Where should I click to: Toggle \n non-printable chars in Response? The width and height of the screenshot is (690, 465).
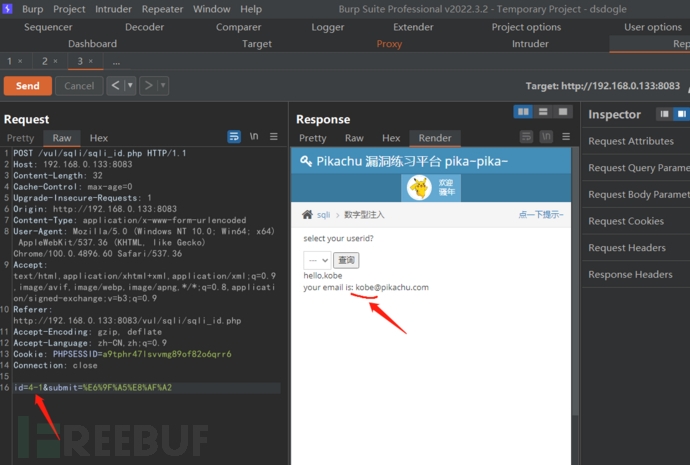click(546, 137)
